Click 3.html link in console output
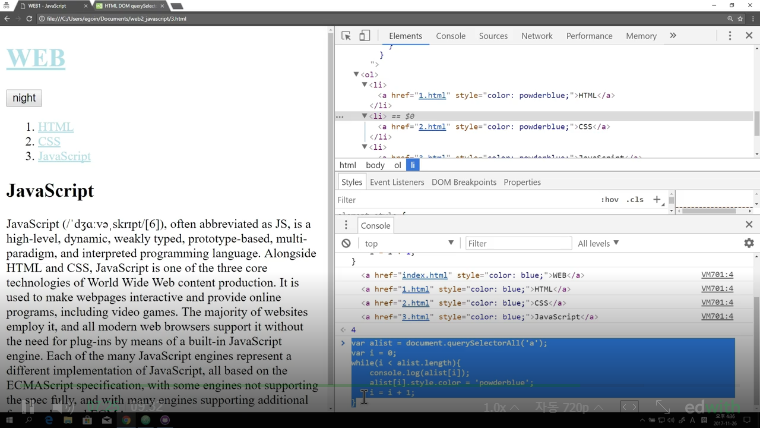This screenshot has height=428, width=760. coord(415,317)
